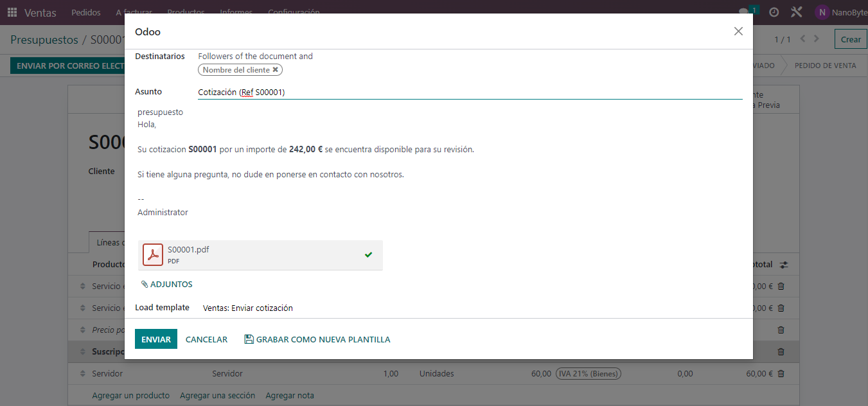Open the Presupuestos breadcrumb link

[x=44, y=40]
